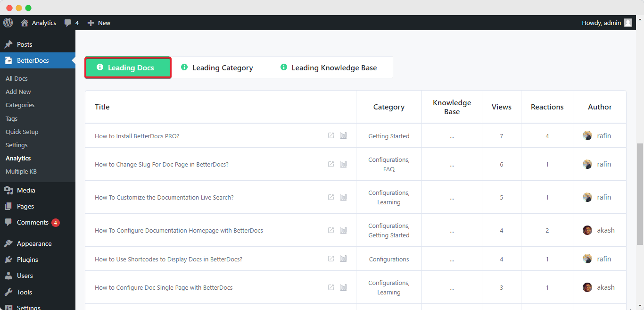Image resolution: width=644 pixels, height=310 pixels.
Task: Open comments via the speech-bubble icon showing 4
Action: [68, 23]
